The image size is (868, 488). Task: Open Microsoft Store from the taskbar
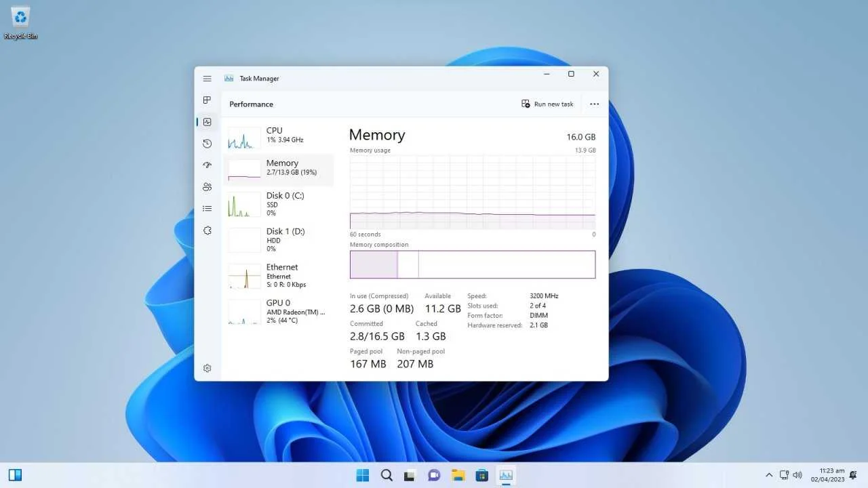[x=481, y=475]
